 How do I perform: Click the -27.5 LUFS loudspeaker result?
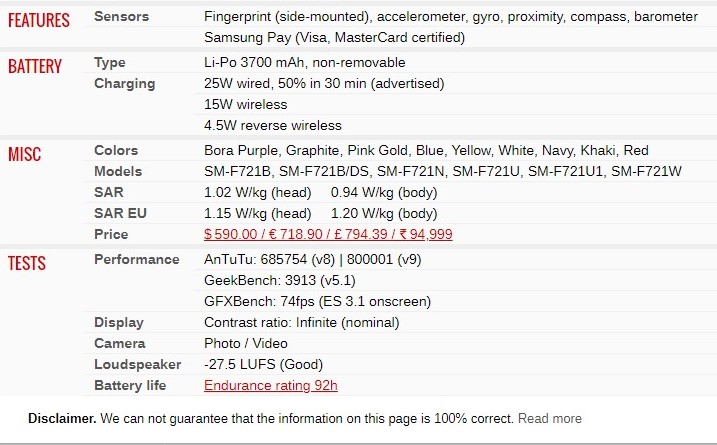click(x=263, y=365)
